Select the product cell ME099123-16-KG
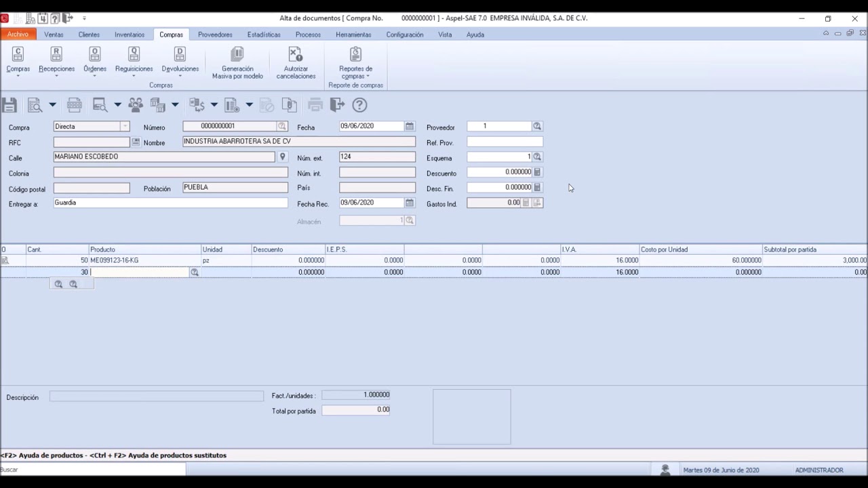Screen dimensions: 868x488 tap(145, 260)
